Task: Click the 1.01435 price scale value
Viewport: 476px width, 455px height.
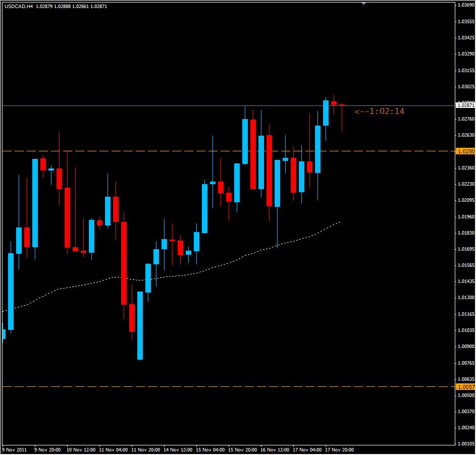Action: pyautogui.click(x=466, y=281)
